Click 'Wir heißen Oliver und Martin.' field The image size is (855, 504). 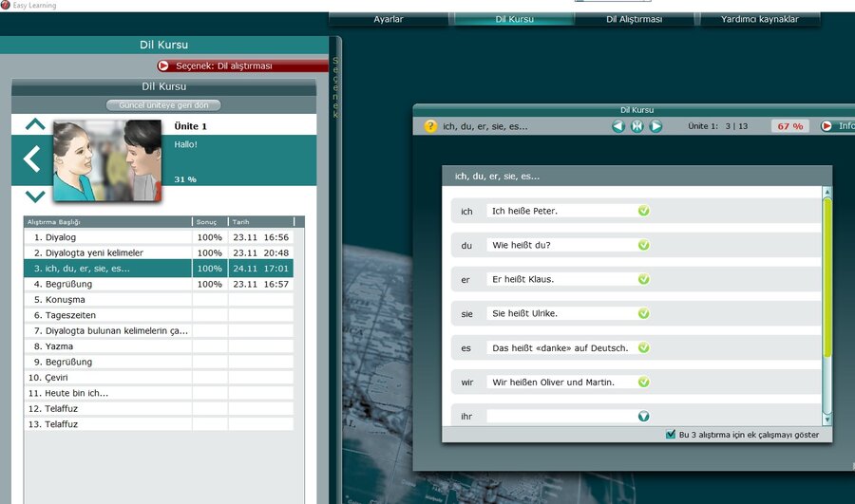[561, 383]
